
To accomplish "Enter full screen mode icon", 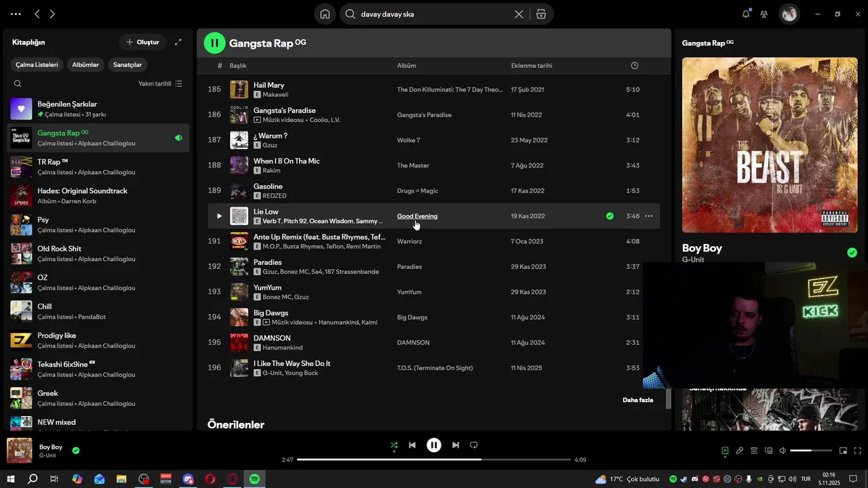I will click(858, 451).
